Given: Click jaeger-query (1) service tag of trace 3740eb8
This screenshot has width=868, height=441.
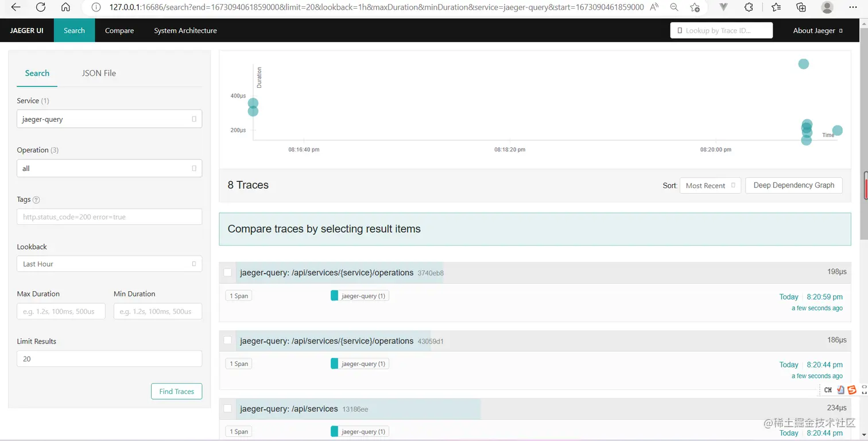Looking at the screenshot, I should tap(360, 296).
